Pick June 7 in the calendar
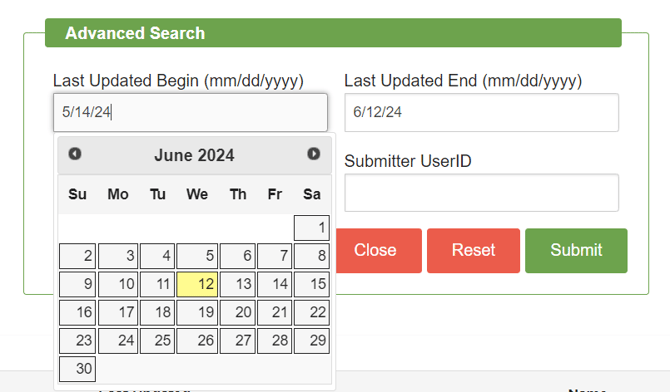Image resolution: width=670 pixels, height=392 pixels. 274,256
